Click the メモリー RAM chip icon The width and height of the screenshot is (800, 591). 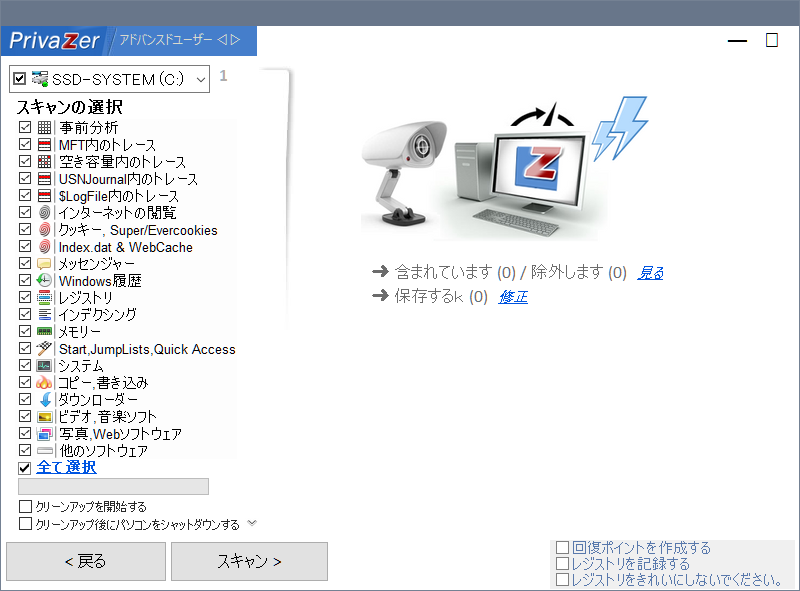(x=44, y=331)
